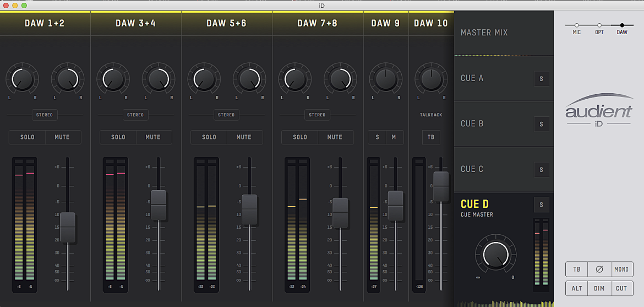The image size is (644, 307).
Task: Click the left pan knob of DAW 3+4
Action: pos(113,79)
